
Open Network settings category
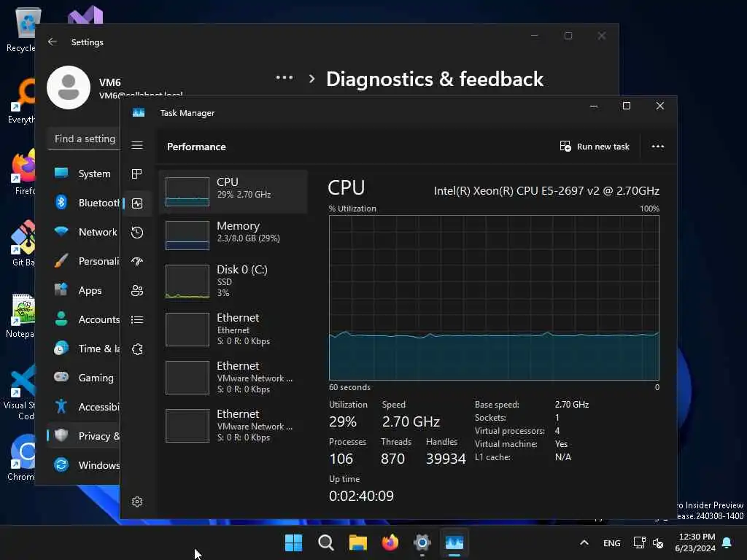click(83, 232)
